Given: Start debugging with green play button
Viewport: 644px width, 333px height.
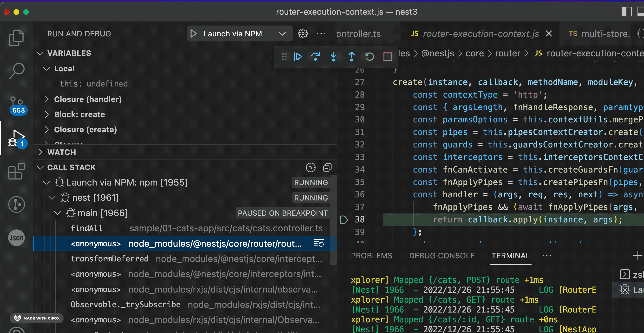Looking at the screenshot, I should point(194,33).
